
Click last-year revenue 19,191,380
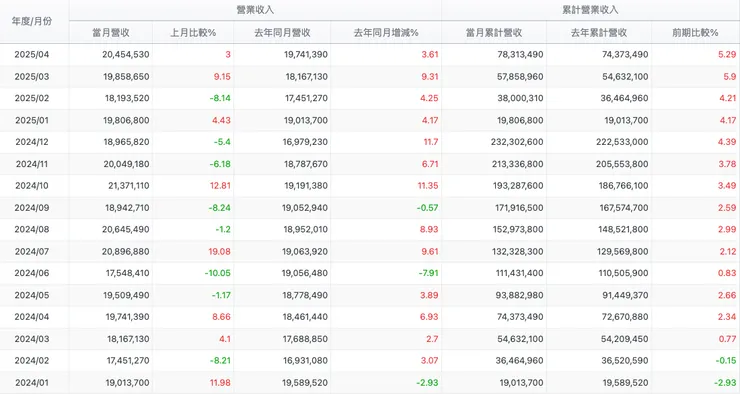[x=306, y=186]
